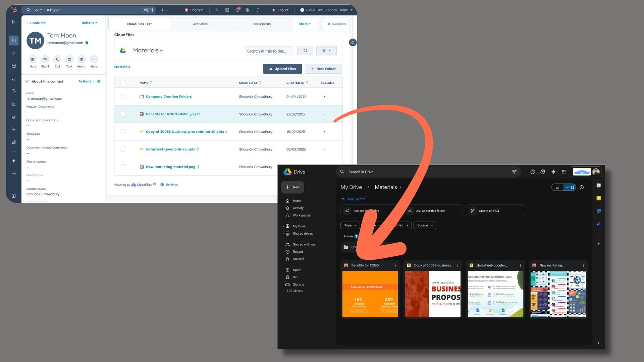
Task: Click the Gemini sparkle icon in Drive
Action: (x=553, y=172)
